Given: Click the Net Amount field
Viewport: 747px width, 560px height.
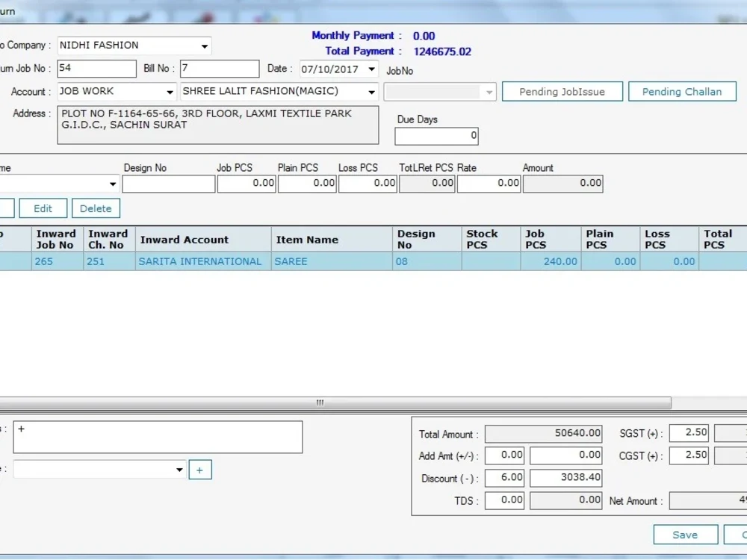Looking at the screenshot, I should 708,500.
